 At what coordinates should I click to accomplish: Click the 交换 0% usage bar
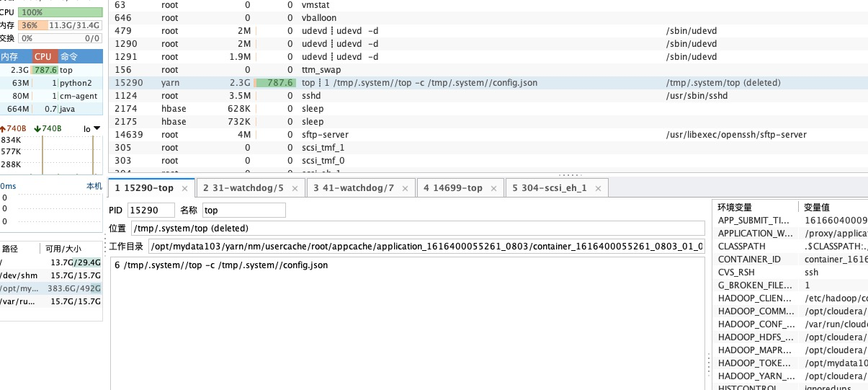tap(61, 38)
